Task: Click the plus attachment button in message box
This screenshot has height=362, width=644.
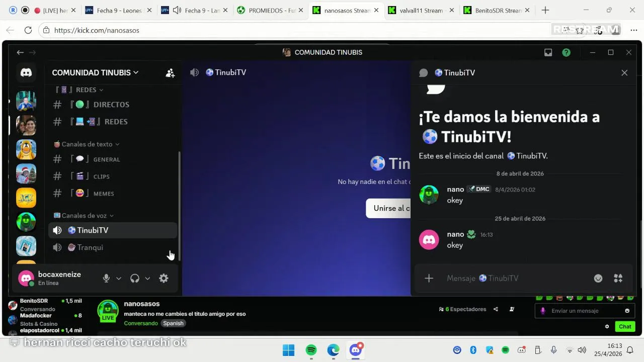Action: point(429,278)
